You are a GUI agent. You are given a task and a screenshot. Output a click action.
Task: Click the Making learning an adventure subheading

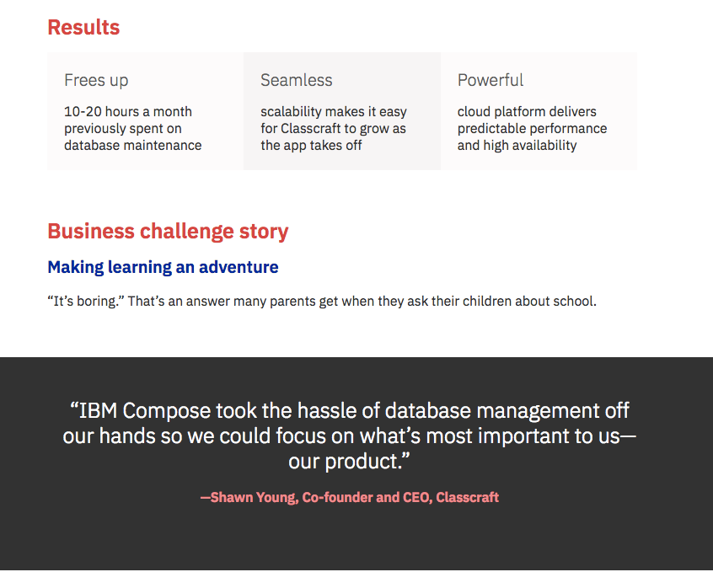(163, 267)
